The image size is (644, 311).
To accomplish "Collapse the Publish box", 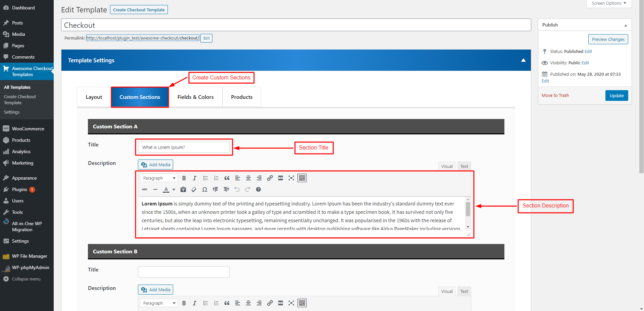I will click(x=626, y=25).
